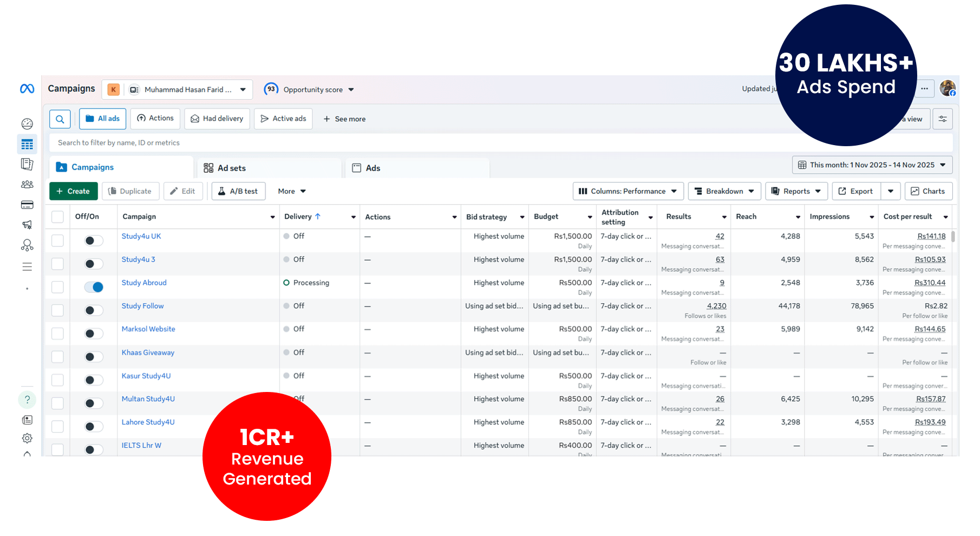The width and height of the screenshot is (980, 536).
Task: Click the Meta logo icon
Action: click(27, 89)
